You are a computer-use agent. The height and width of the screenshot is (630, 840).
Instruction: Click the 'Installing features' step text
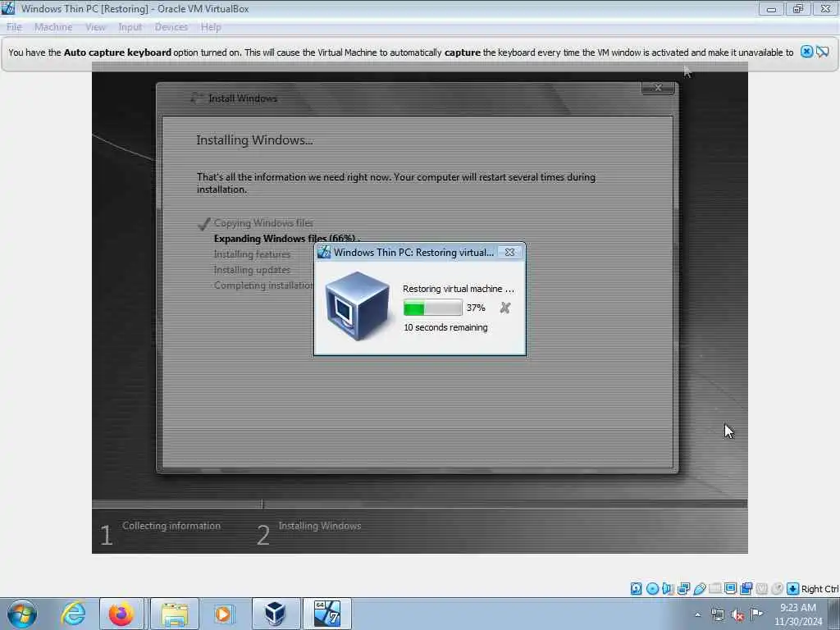click(252, 254)
